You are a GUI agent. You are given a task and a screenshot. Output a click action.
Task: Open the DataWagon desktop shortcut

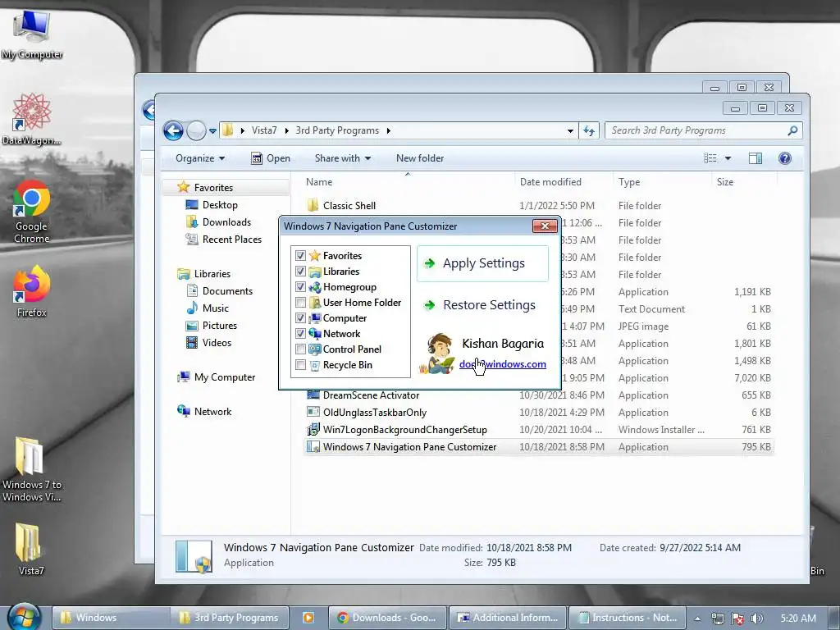click(32, 119)
